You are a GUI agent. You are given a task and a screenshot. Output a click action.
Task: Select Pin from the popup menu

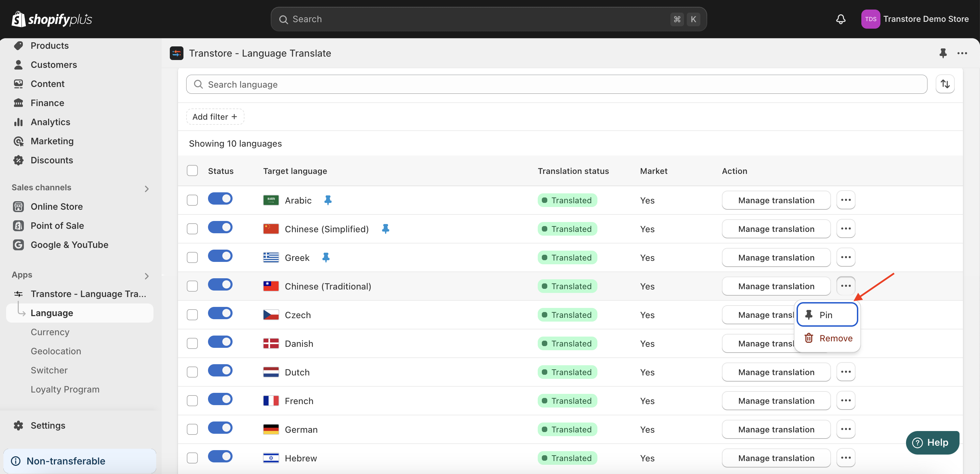827,315
